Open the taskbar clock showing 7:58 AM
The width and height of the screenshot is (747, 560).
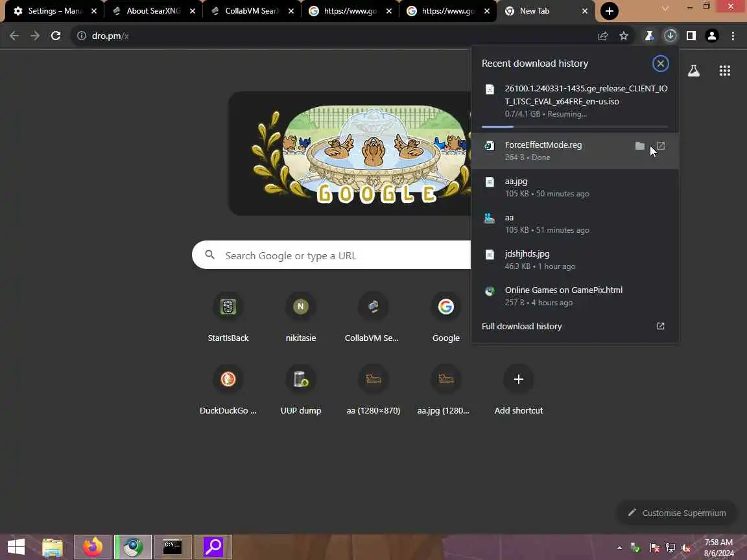tap(718, 547)
